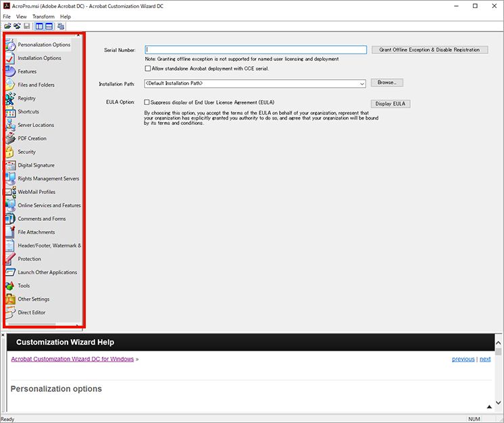Click the sidebar horizontal scrollbar thumb

32,324
